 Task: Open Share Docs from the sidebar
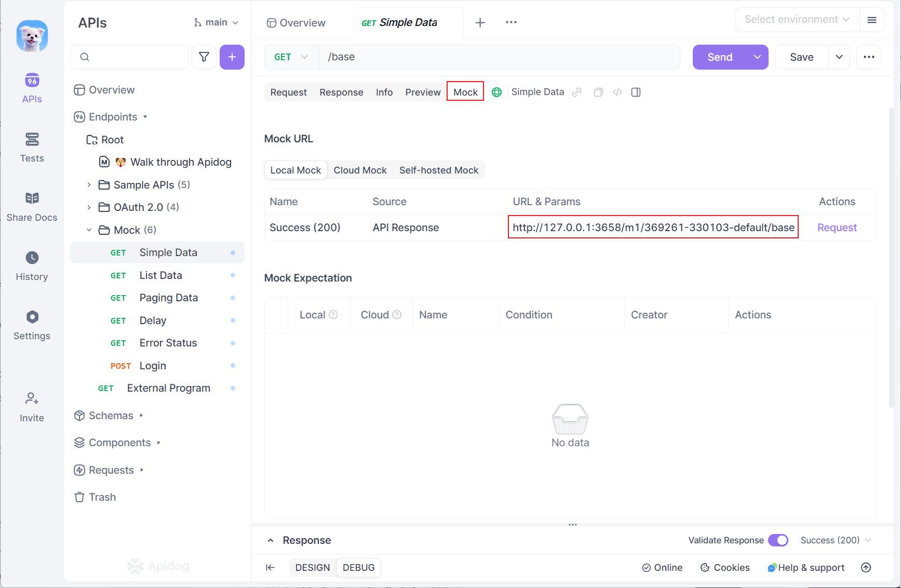pyautogui.click(x=32, y=206)
